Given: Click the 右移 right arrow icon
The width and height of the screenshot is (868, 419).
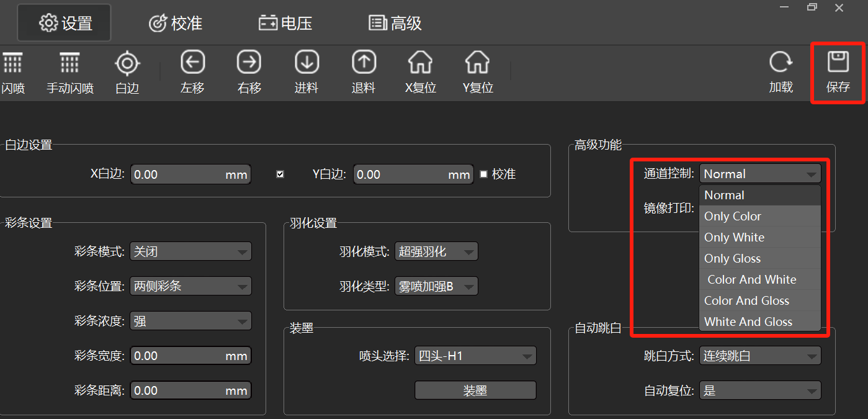Looking at the screenshot, I should point(249,63).
